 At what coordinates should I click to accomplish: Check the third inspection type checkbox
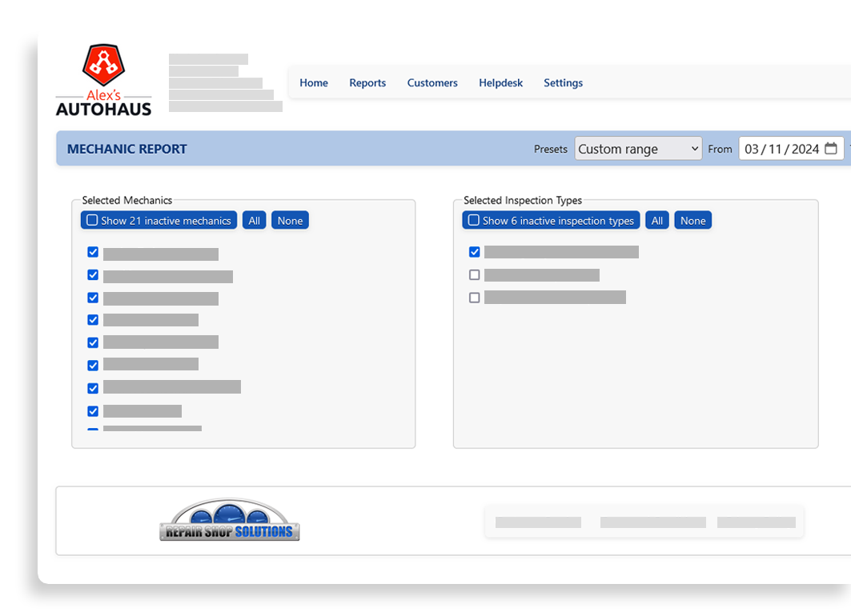coord(474,297)
